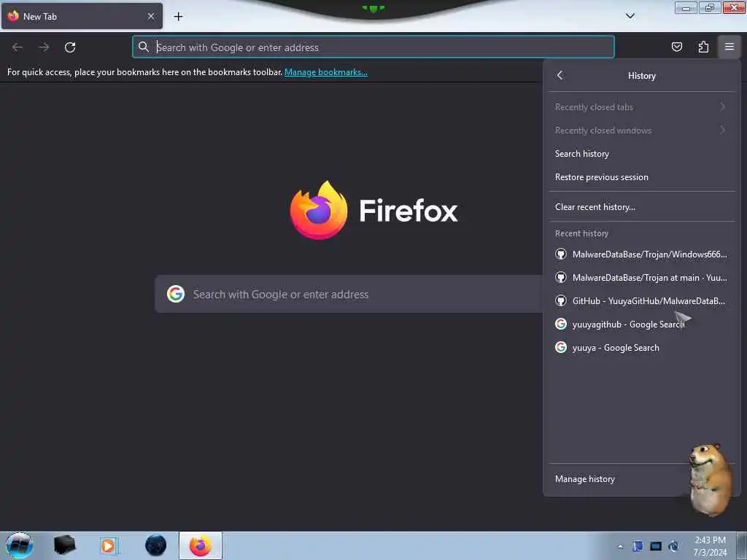Viewport: 747px width, 560px height.
Task: Open yuuya - Google Search history entry
Action: [642, 348]
